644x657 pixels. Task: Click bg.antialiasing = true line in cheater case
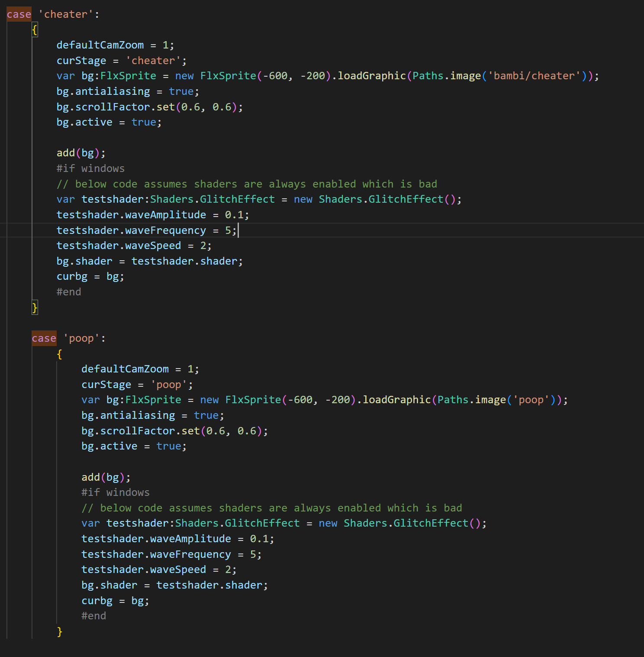click(127, 91)
